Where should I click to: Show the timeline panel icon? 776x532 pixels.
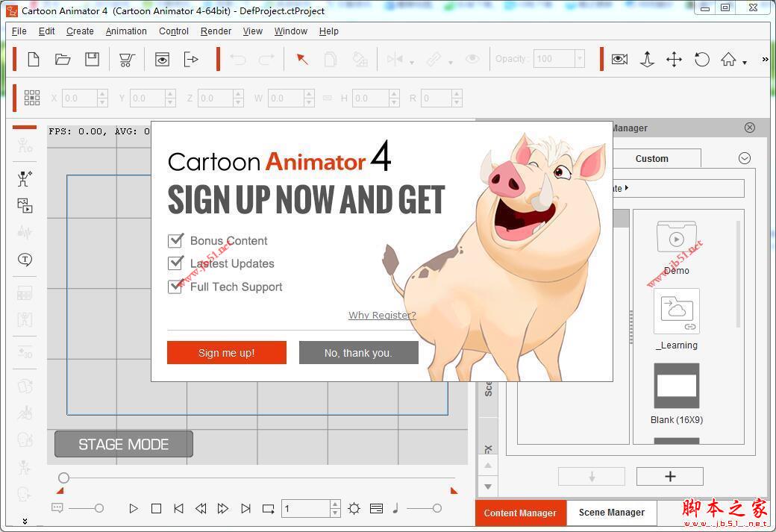pyautogui.click(x=376, y=508)
